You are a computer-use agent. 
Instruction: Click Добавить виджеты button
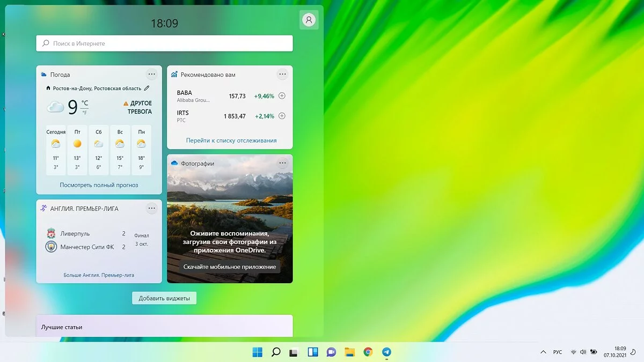[x=164, y=298]
